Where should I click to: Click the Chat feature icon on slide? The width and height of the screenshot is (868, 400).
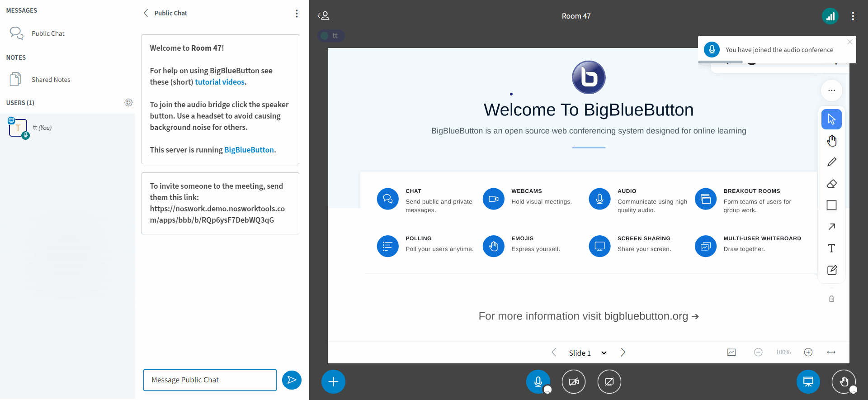[x=388, y=199]
